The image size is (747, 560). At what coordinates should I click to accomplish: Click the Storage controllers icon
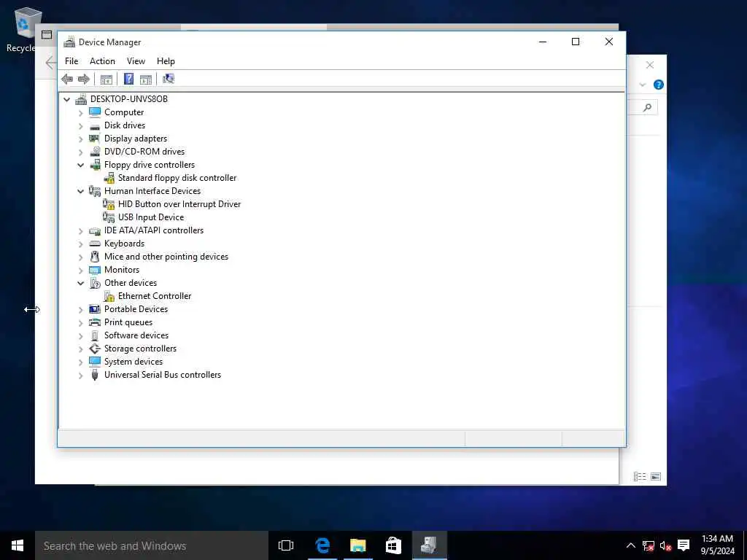[x=95, y=349]
